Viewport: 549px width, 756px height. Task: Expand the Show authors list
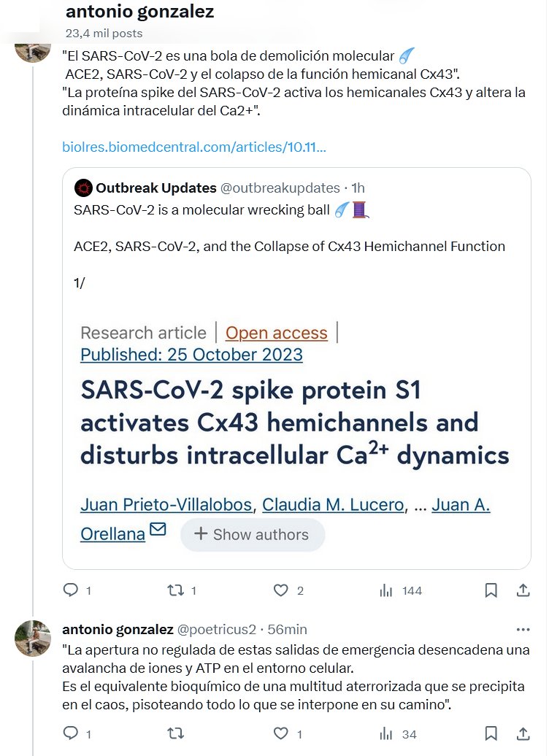(252, 535)
